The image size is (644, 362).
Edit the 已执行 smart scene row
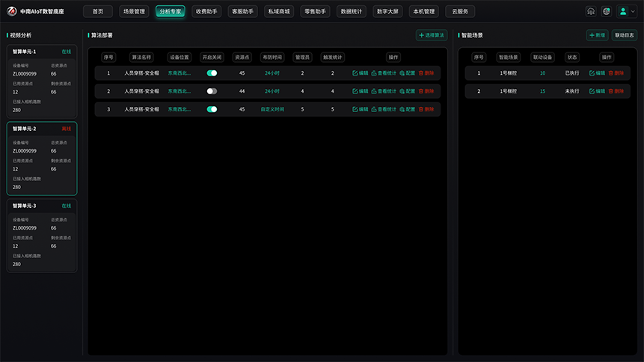click(x=597, y=73)
